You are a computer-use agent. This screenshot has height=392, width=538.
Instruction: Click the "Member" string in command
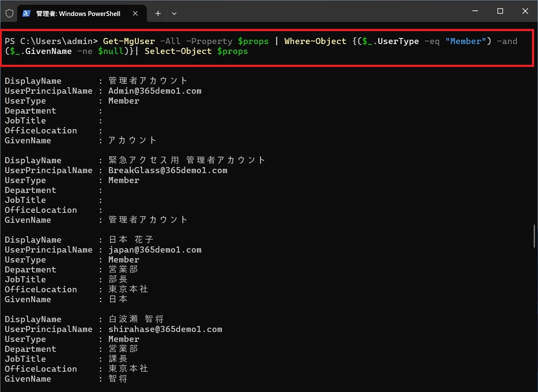(465, 41)
